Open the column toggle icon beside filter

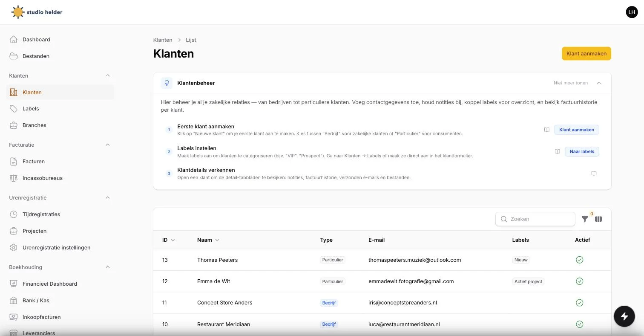598,219
